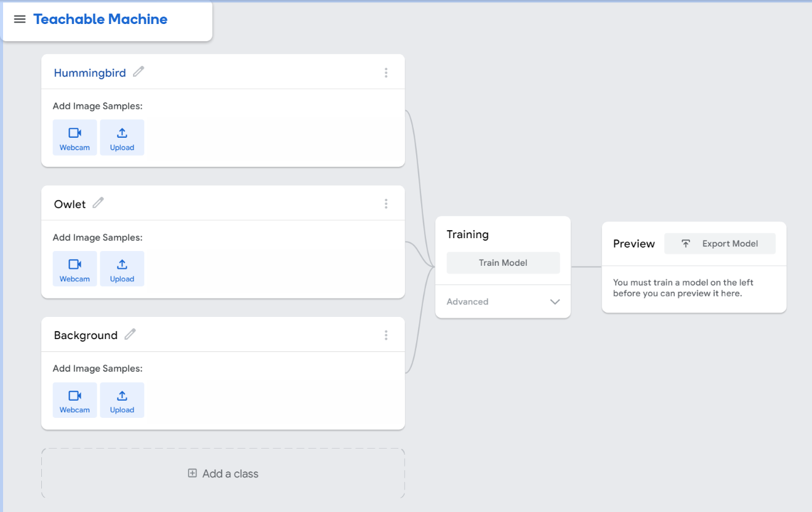
Task: Open the Background class three-dot options menu
Action: [x=386, y=335]
